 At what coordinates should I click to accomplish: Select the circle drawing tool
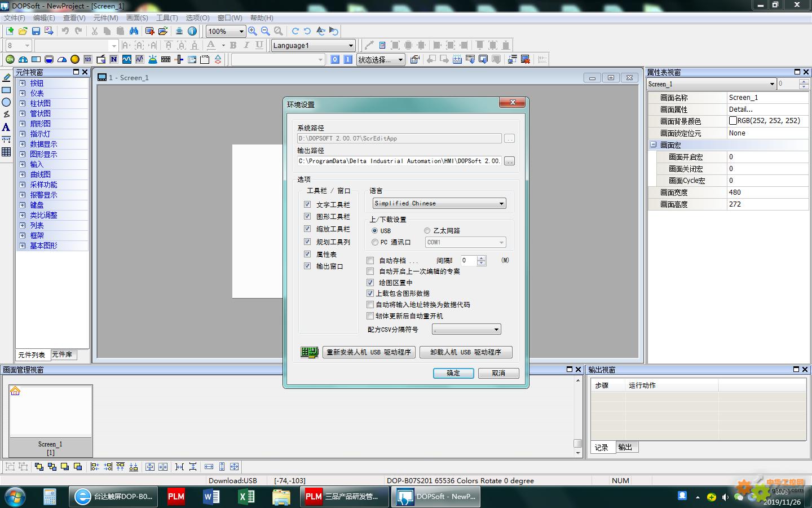pos(6,102)
